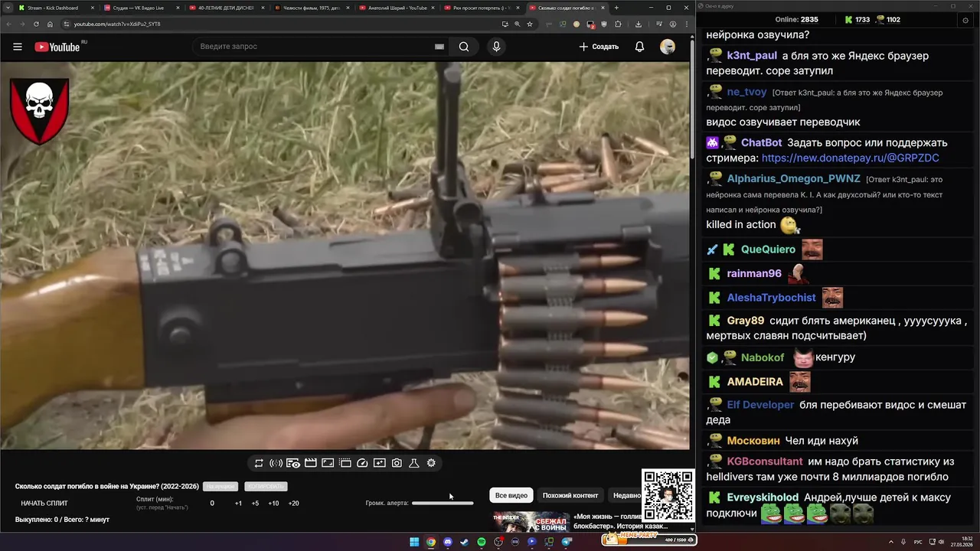Open the browser downloads icon

coord(639,24)
